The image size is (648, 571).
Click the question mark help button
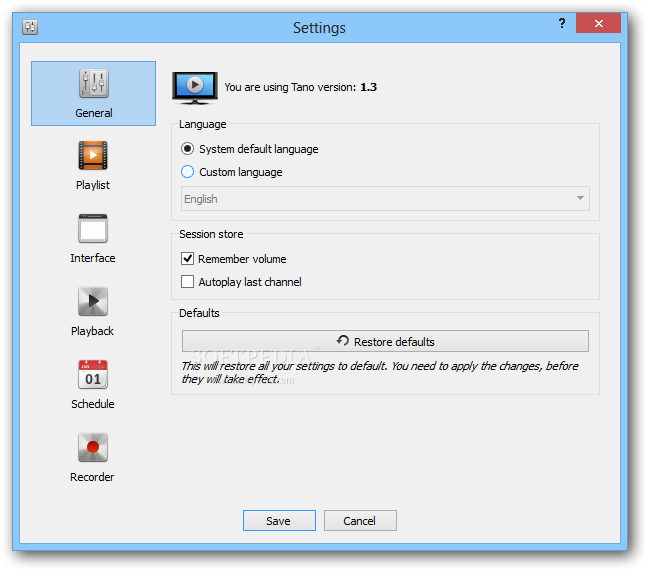(562, 23)
